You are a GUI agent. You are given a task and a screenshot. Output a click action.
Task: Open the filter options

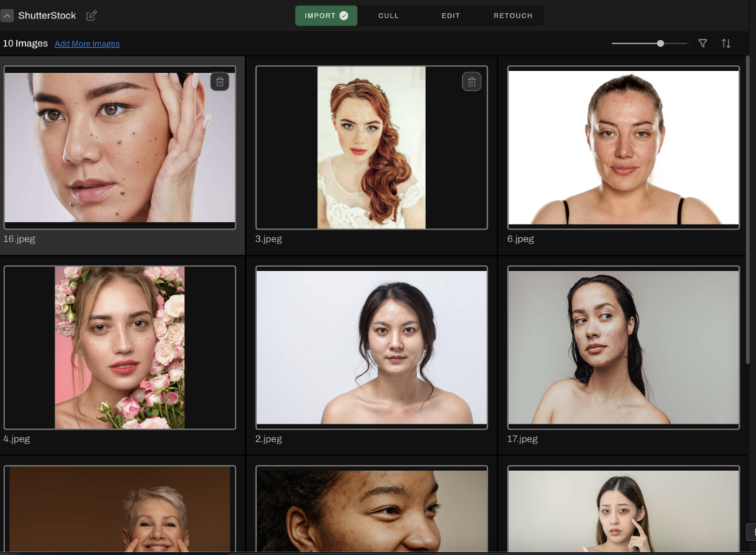tap(702, 44)
